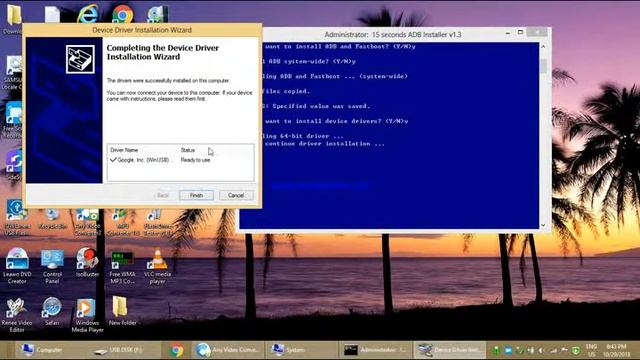Screen dimensions: 640x360
Task: Open the blank document icon on desktop
Action: (52, 14)
